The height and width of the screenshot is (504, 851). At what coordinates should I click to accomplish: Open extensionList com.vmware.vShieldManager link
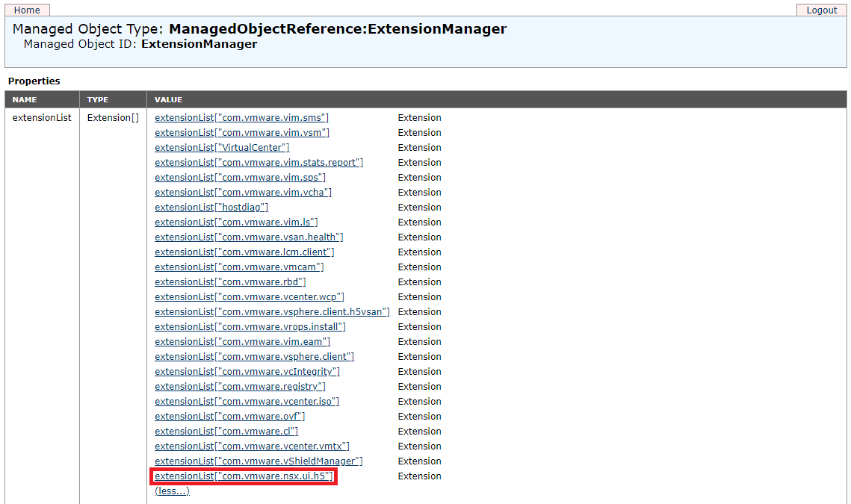[x=259, y=461]
